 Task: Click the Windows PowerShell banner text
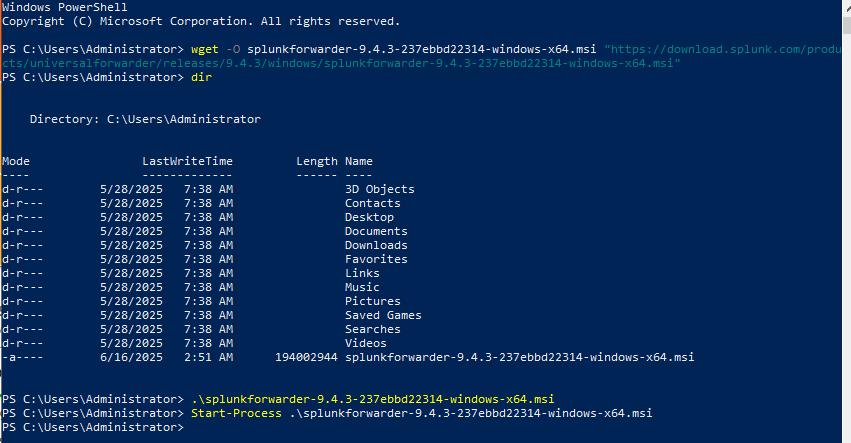[65, 7]
